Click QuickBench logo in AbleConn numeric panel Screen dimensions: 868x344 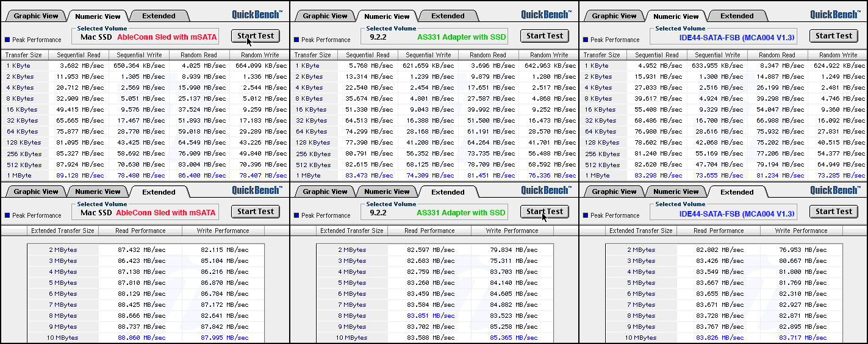pos(257,15)
